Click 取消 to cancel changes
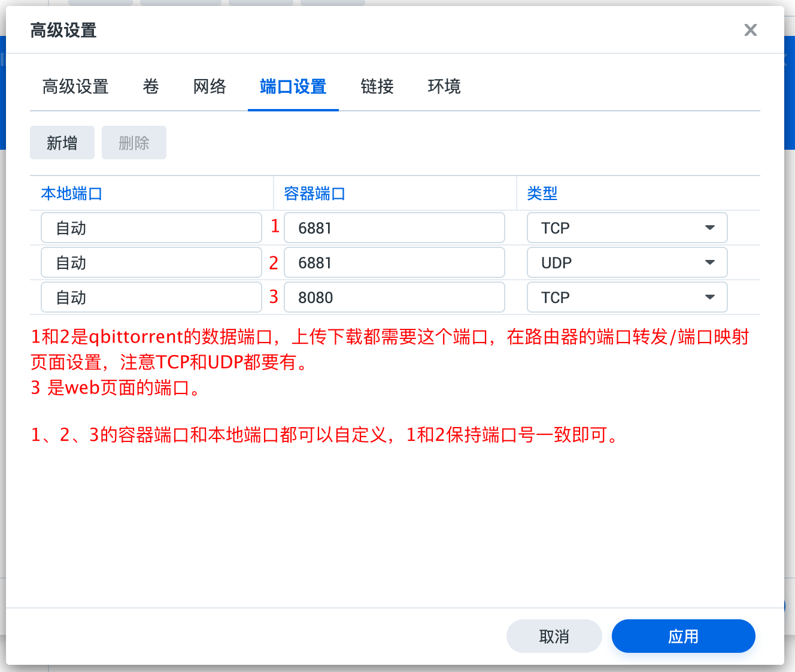 pos(554,636)
